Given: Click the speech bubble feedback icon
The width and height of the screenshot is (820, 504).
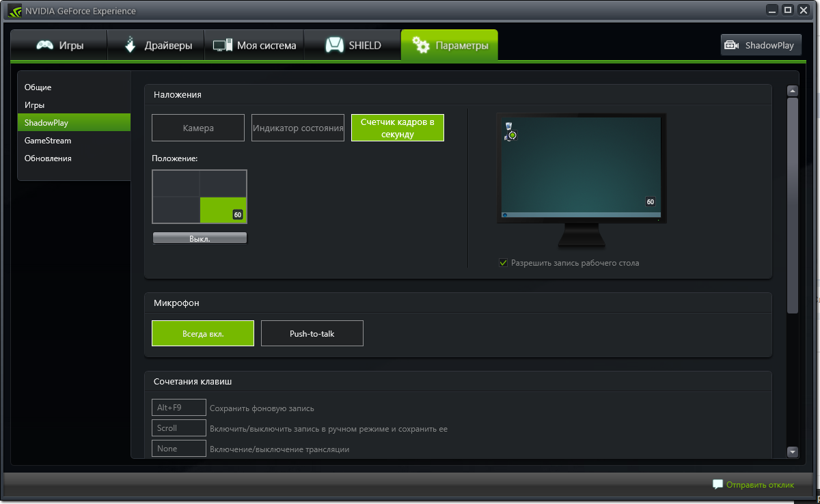Looking at the screenshot, I should click(717, 484).
